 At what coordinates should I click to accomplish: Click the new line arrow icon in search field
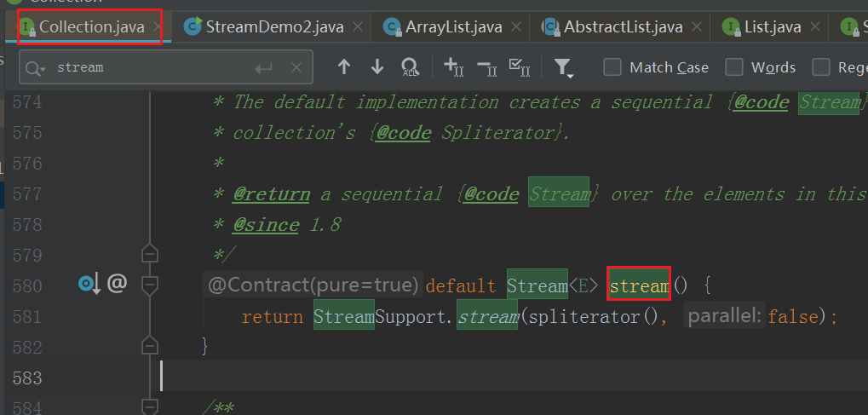pyautogui.click(x=263, y=68)
